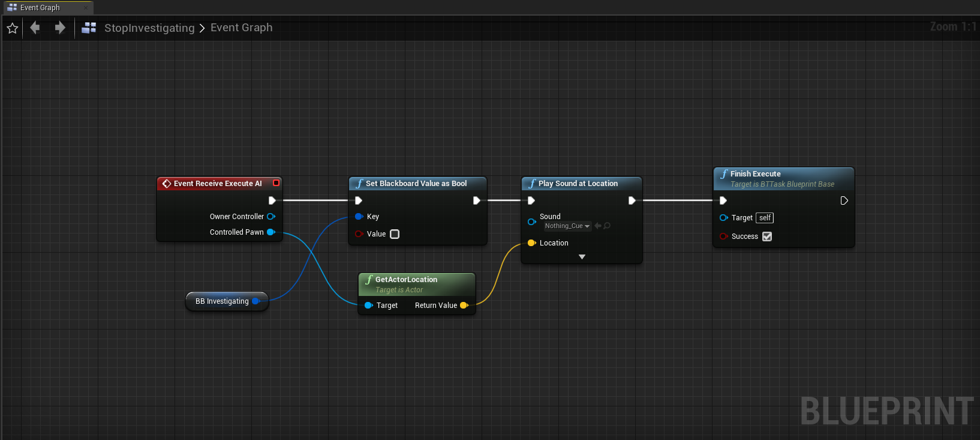
Task: Click the blueprint graph icon beside StopInvestigating
Action: pos(89,28)
